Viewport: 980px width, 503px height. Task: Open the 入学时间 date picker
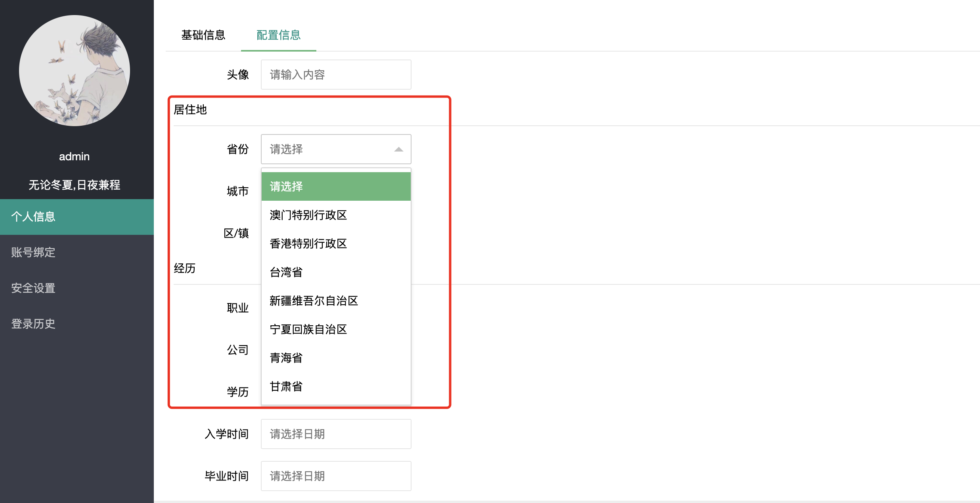point(336,434)
